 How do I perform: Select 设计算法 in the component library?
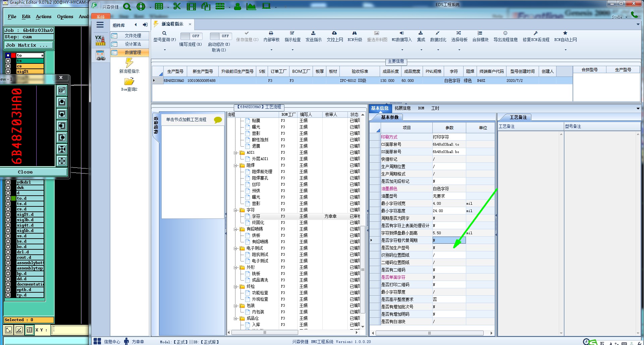129,44
